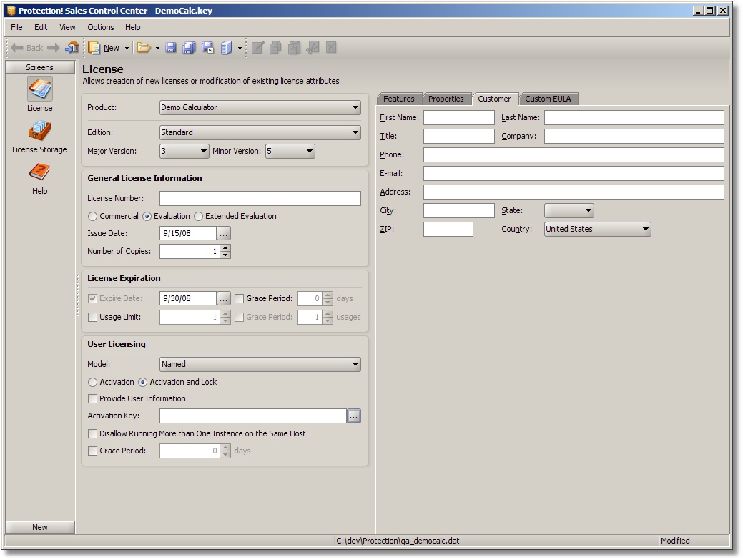
Task: Enable the Usage Limit checkbox
Action: click(x=93, y=317)
